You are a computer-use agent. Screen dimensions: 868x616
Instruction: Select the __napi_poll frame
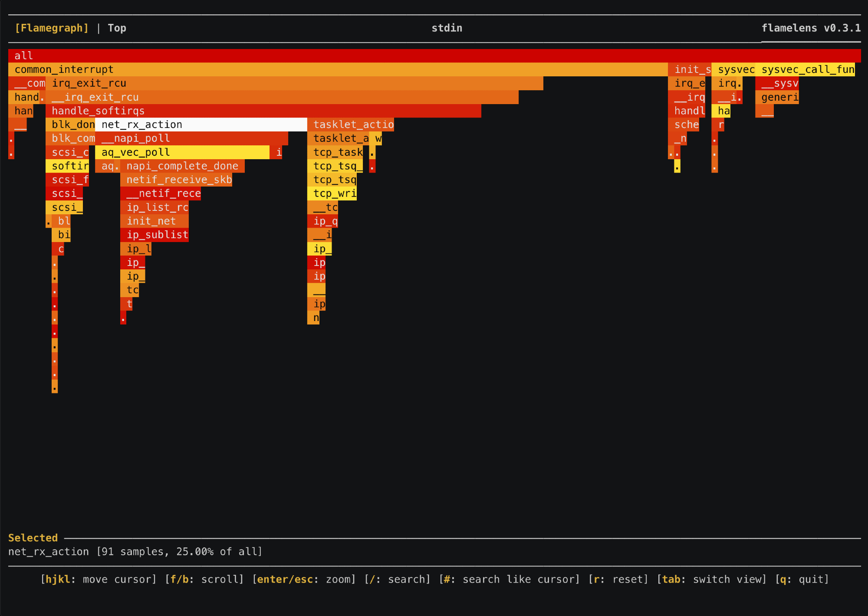coord(191,138)
